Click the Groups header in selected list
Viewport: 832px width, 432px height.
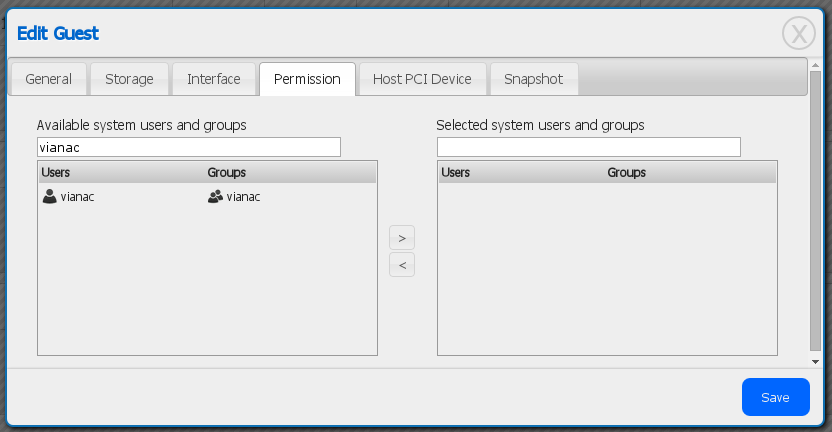click(x=627, y=173)
